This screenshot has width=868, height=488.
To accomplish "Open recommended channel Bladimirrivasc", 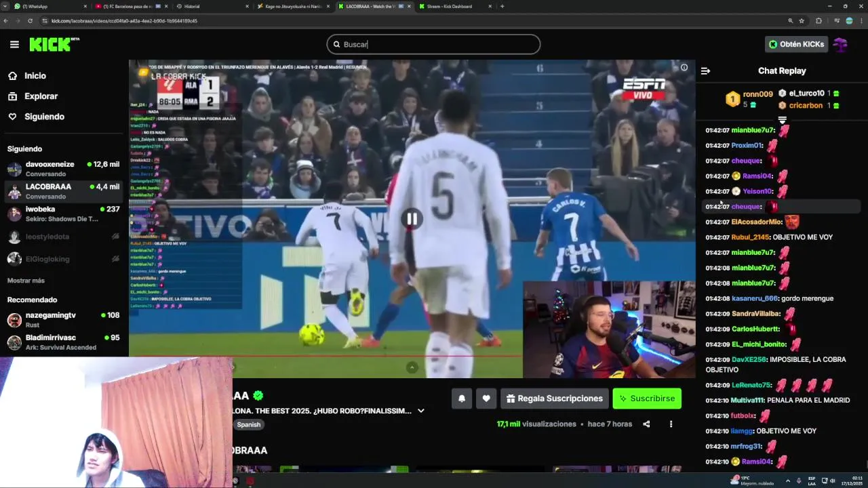I will tap(64, 342).
